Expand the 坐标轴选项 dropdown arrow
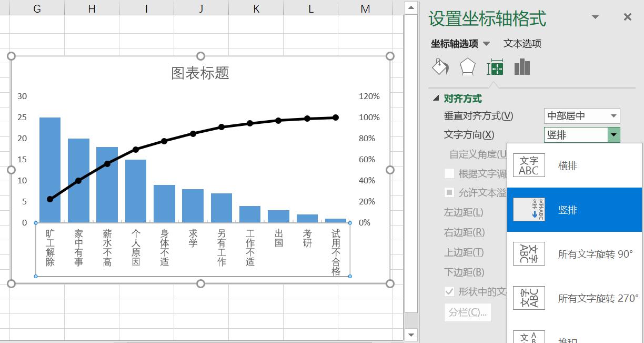Image resolution: width=644 pixels, height=343 pixels. pyautogui.click(x=486, y=44)
